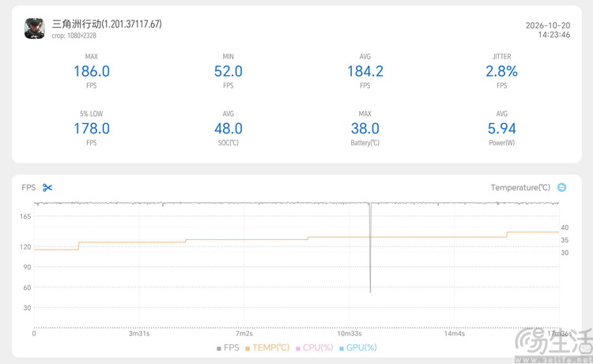The width and height of the screenshot is (593, 364).
Task: Click the Temperature(℃) chart label
Action: (x=520, y=187)
